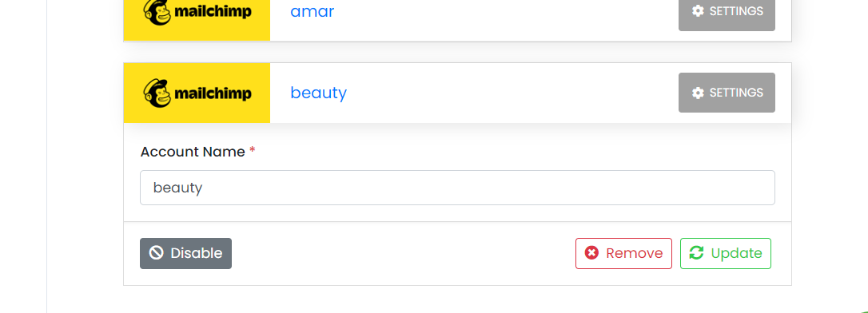Viewport: 868px width, 313px height.
Task: Click the mailchimp wordmark in the beauty row
Action: [x=213, y=93]
